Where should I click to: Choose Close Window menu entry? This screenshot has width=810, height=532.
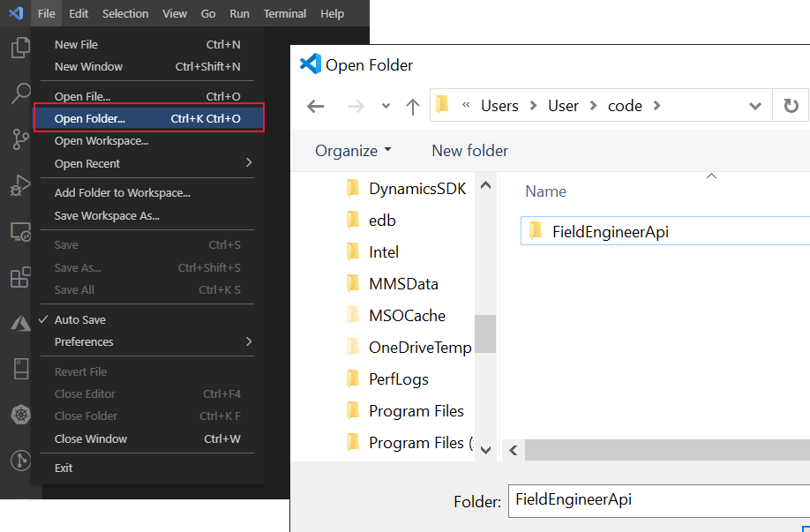tap(147, 438)
